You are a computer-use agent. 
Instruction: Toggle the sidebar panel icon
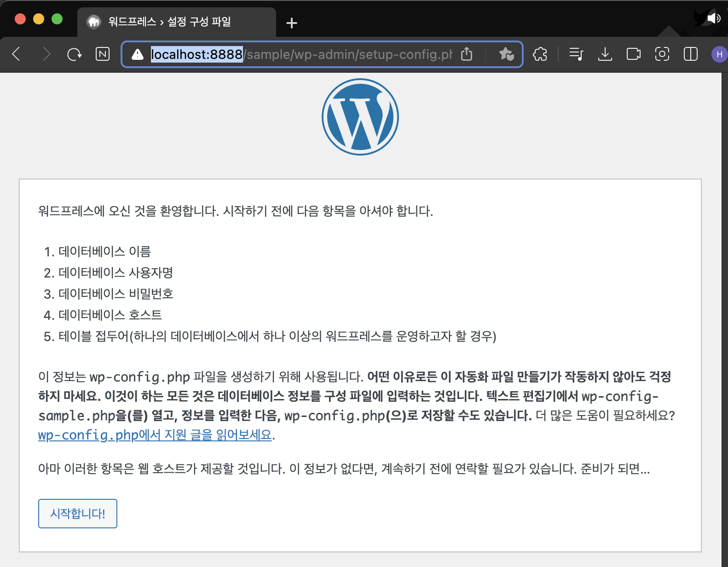pos(691,54)
